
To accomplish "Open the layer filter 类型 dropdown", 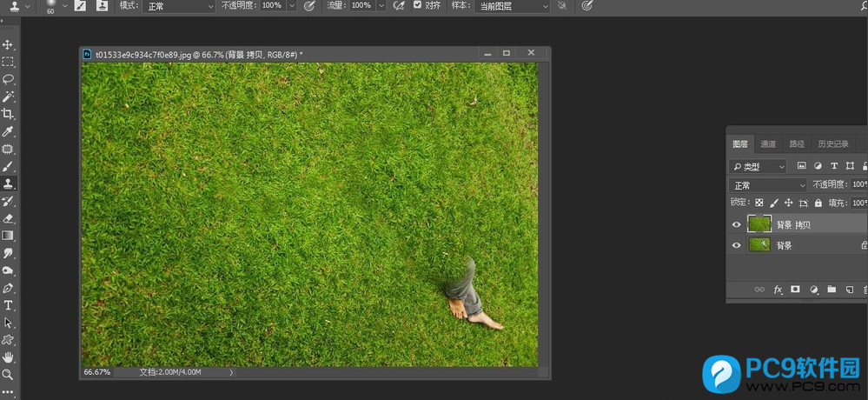I will [758, 166].
